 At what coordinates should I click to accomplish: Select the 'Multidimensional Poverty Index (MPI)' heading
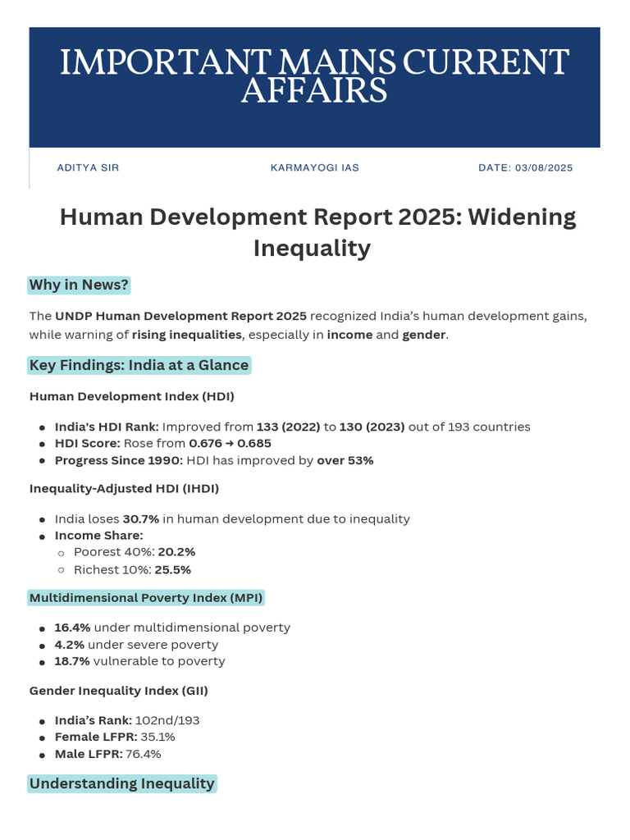tap(146, 598)
